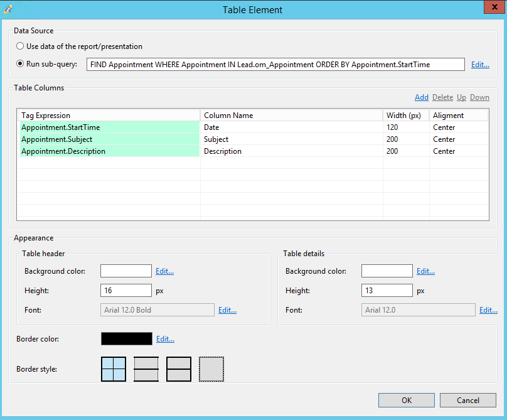
Task: Click the Cancel button
Action: click(468, 401)
